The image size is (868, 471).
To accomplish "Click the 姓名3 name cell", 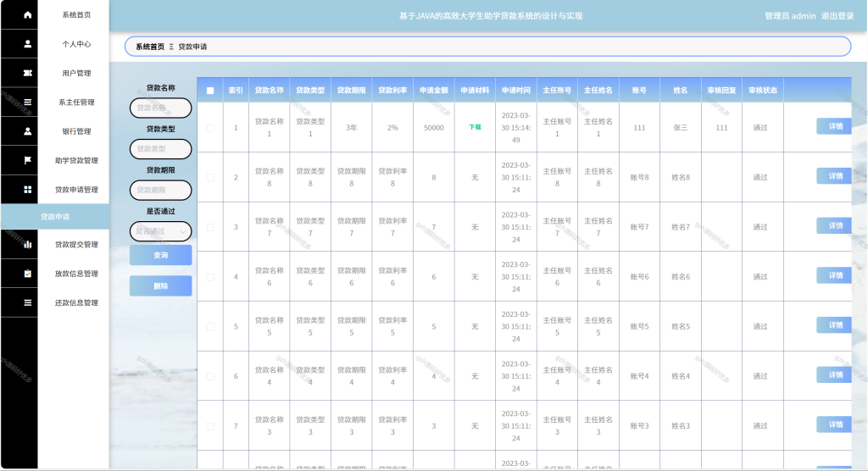I will click(x=681, y=426).
